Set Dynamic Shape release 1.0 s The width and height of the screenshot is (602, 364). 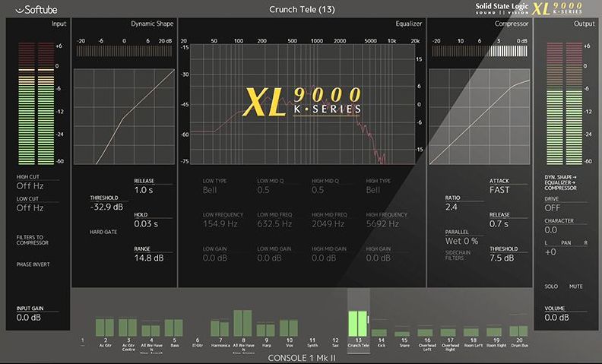pos(143,190)
